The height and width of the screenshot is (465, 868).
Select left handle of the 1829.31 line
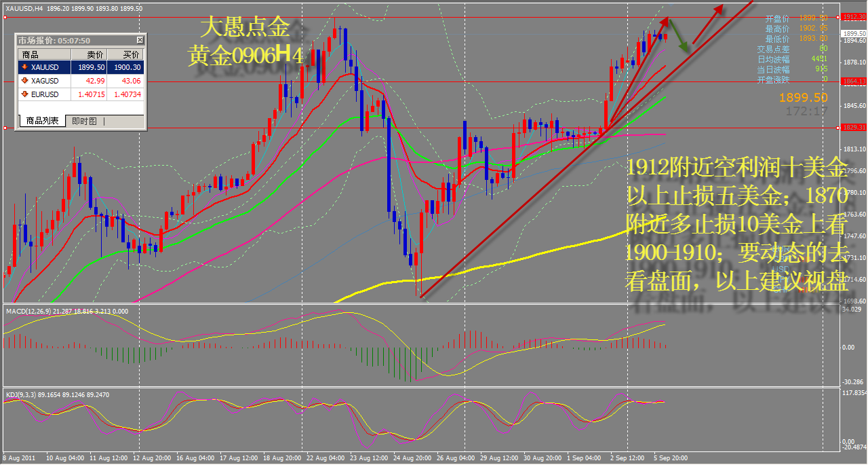pos(5,128)
